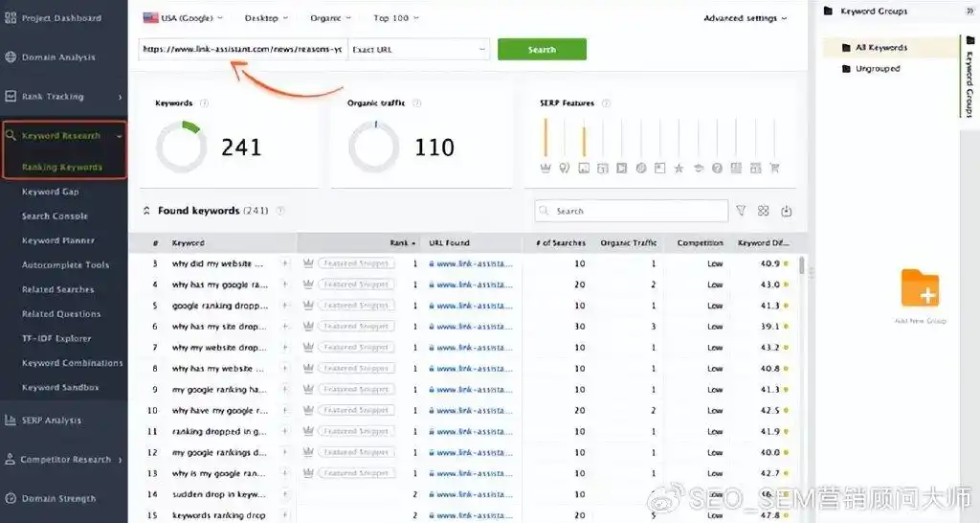Collapse the Keyword Groups panel with double-arrow
Viewport: 980px width, 523px height.
(969, 11)
